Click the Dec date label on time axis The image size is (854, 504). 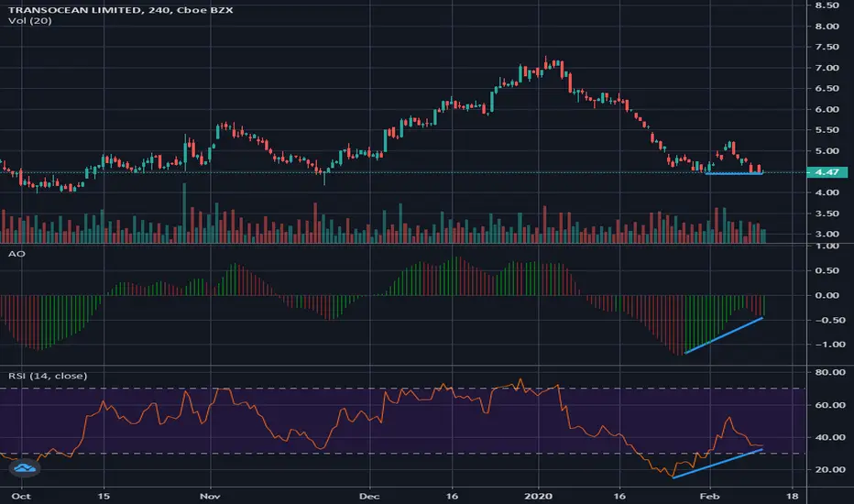point(369,497)
